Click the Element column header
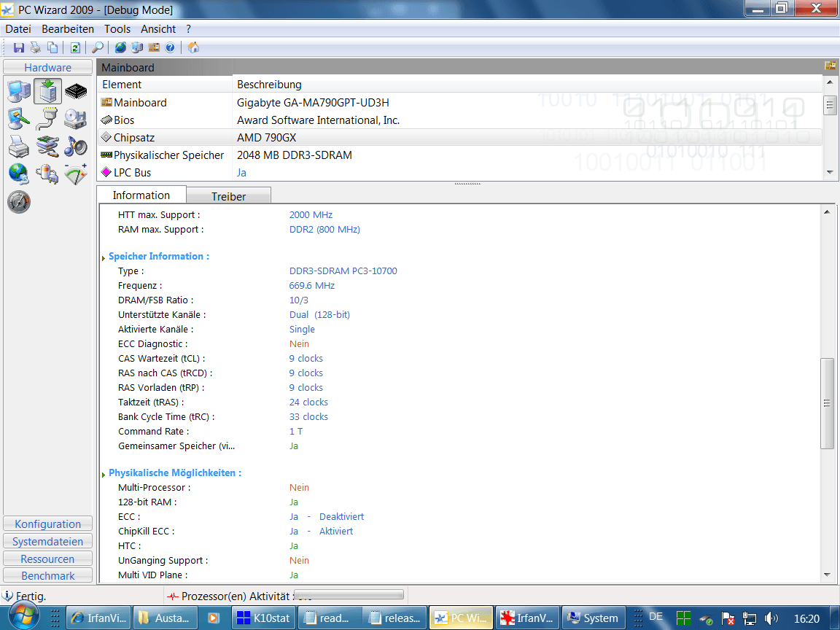The image size is (840, 630). click(x=165, y=84)
